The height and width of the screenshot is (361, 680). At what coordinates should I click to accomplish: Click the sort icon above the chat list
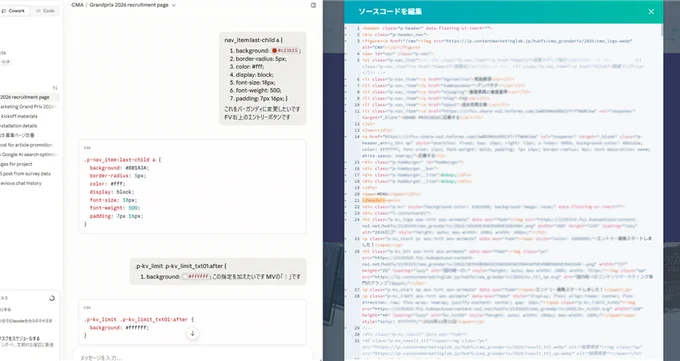pos(55,88)
